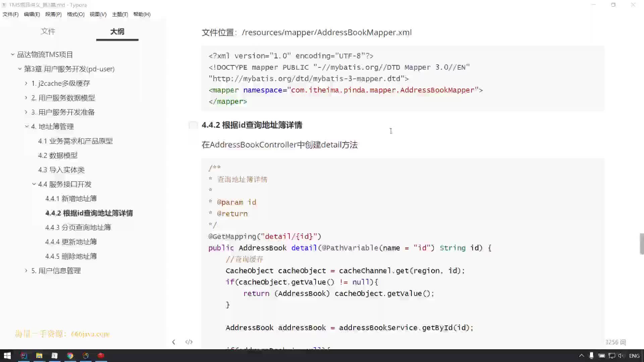
Task: Click the @param id comment line
Action: (232, 202)
